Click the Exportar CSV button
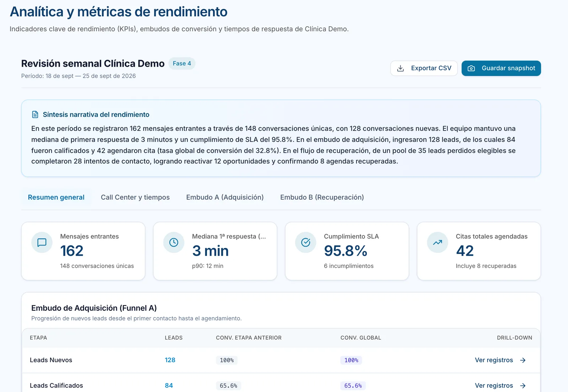This screenshot has height=392, width=568. (424, 68)
